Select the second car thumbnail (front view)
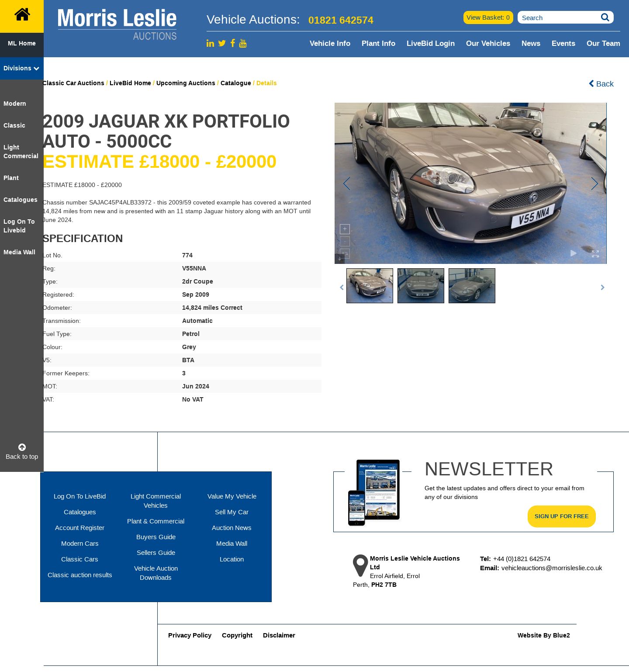This screenshot has height=672, width=629. point(421,286)
